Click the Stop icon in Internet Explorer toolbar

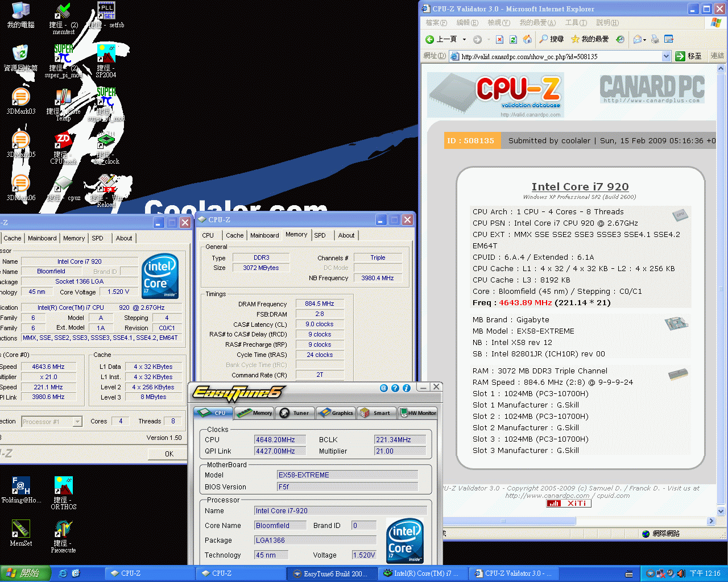coord(499,39)
